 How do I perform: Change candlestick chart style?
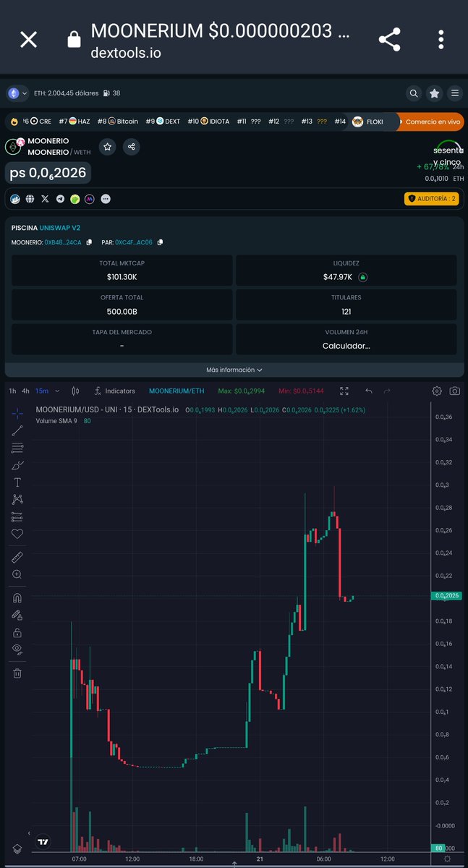tap(75, 391)
